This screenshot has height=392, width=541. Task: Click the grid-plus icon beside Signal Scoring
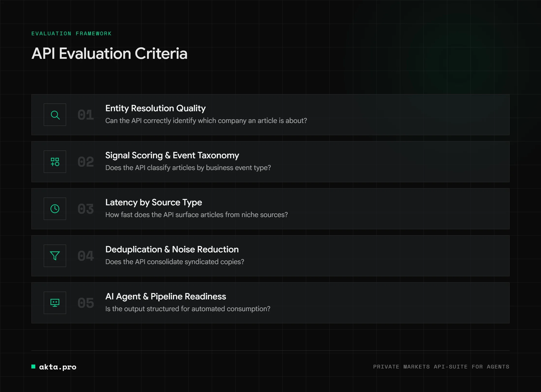[x=55, y=162]
